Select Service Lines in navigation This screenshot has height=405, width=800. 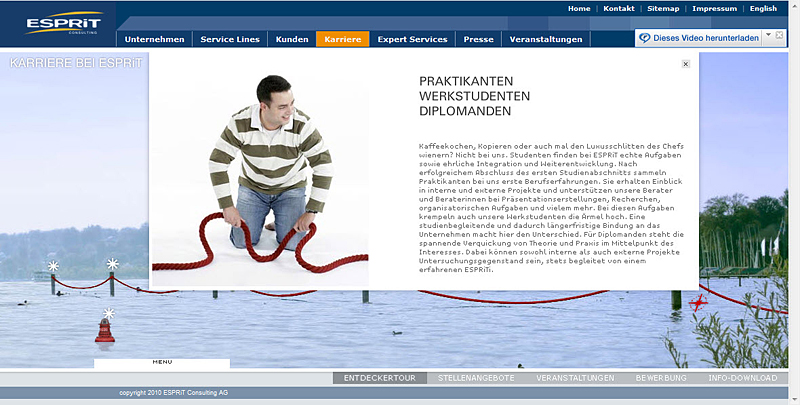coord(230,40)
